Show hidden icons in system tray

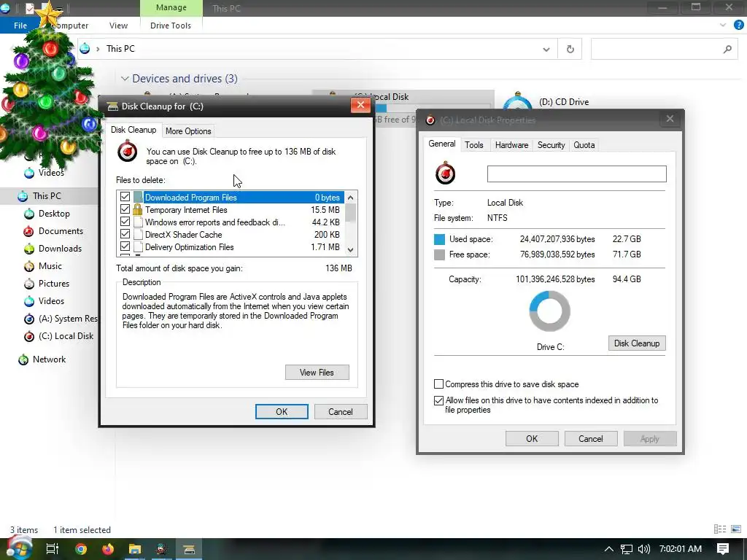(x=608, y=549)
